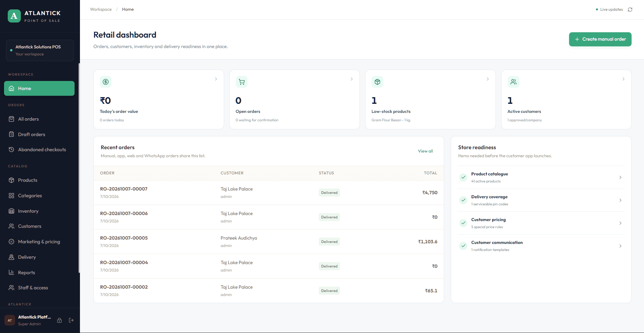Click the AT avatar in the sidebar footer
The image size is (644, 333).
(x=10, y=320)
